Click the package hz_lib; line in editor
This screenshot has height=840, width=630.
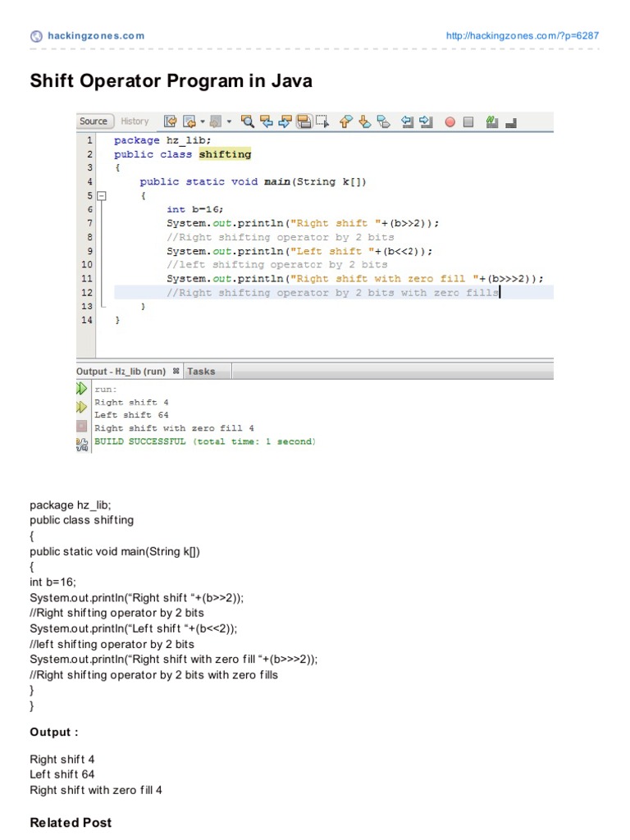[163, 140]
